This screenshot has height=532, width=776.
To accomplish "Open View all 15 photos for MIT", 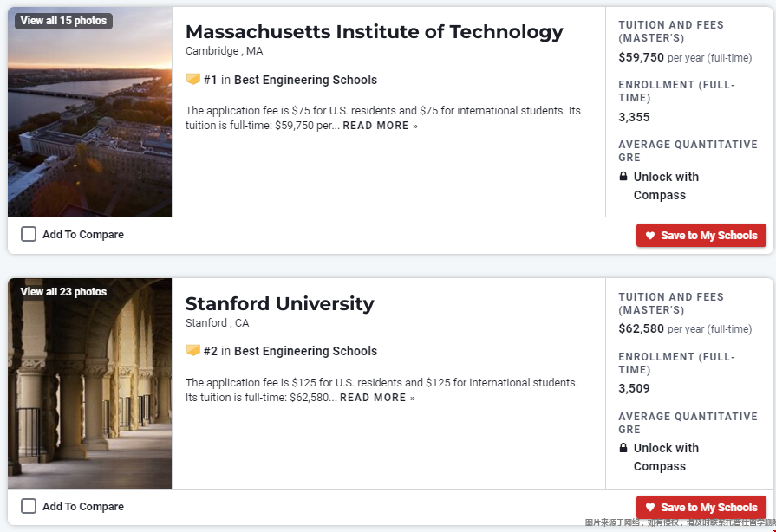I will [x=63, y=21].
